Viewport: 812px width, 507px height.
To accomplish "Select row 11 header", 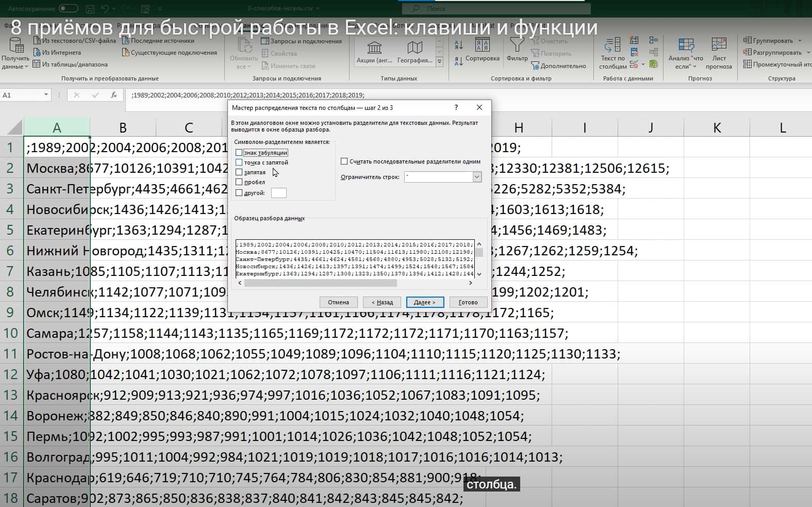I will (11, 354).
